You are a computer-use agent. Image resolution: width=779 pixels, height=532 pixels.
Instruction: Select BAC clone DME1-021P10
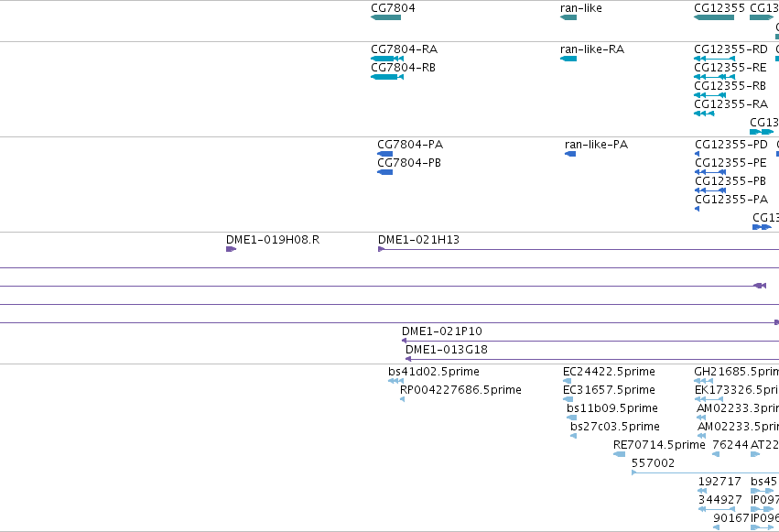(x=590, y=341)
